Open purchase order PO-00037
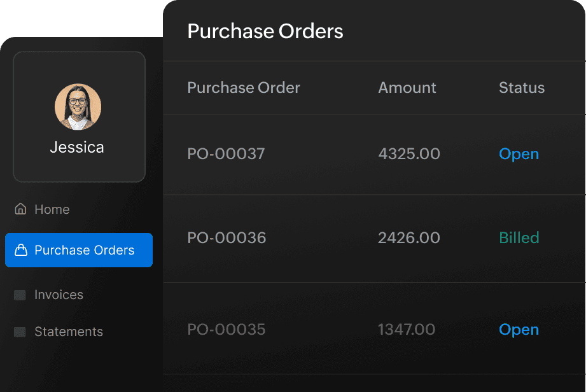The width and height of the screenshot is (586, 392). click(226, 154)
